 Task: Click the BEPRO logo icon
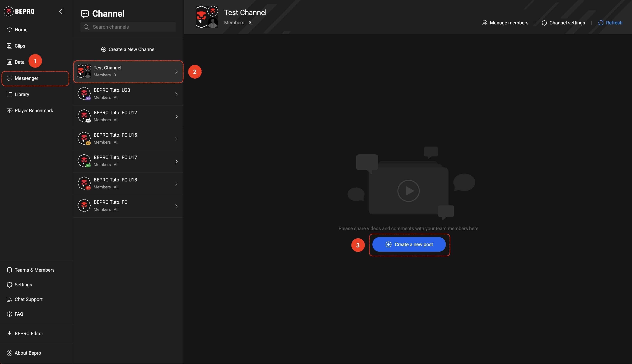(x=9, y=11)
